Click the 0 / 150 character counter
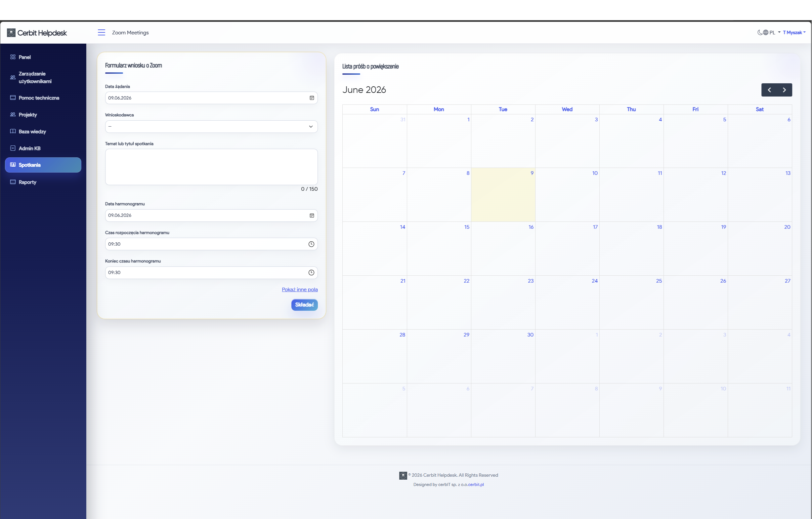The width and height of the screenshot is (812, 519). pos(309,189)
